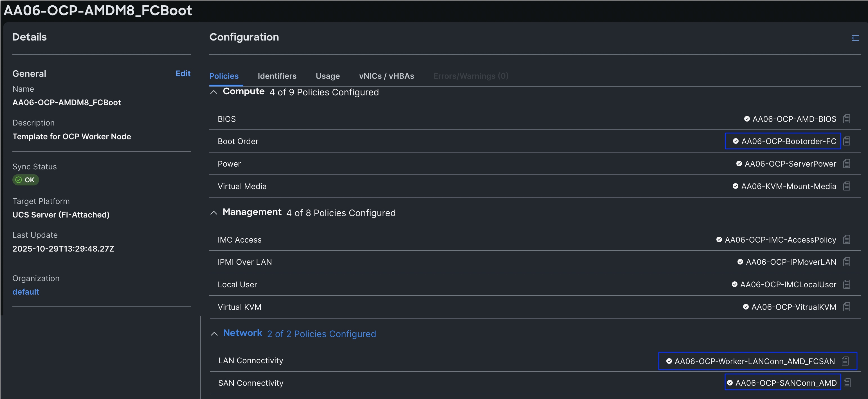Collapse the Configuration panel with the top-right icon
868x399 pixels.
click(x=855, y=38)
